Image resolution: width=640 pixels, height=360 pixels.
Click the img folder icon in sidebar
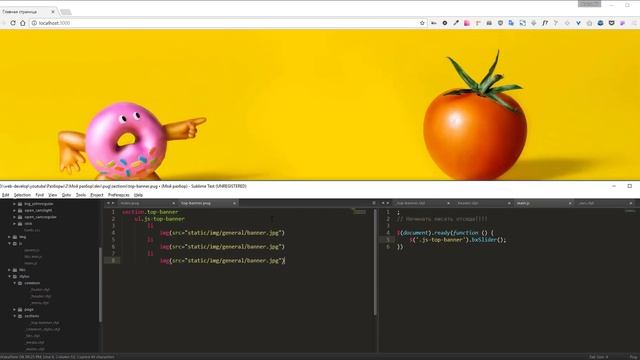pos(15,237)
